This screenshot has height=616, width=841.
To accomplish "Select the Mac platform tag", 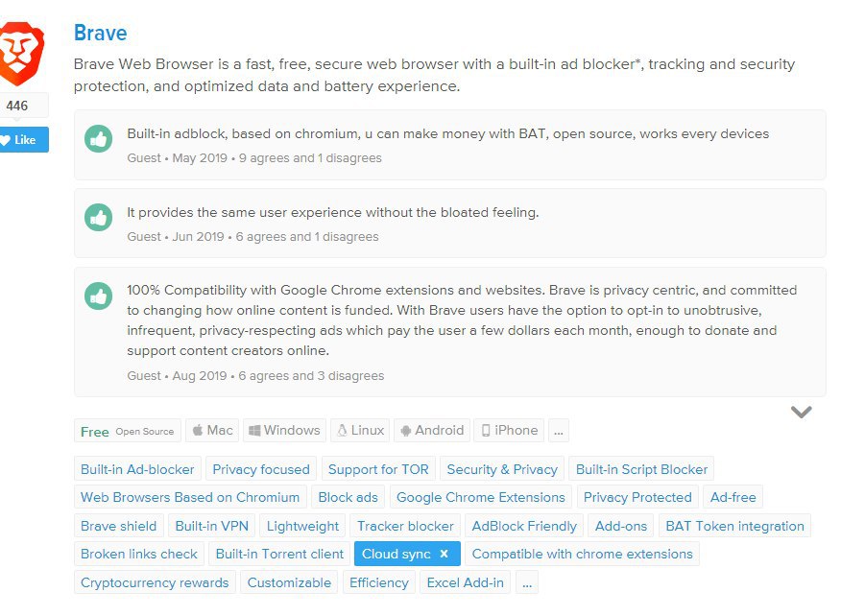I will tap(212, 431).
